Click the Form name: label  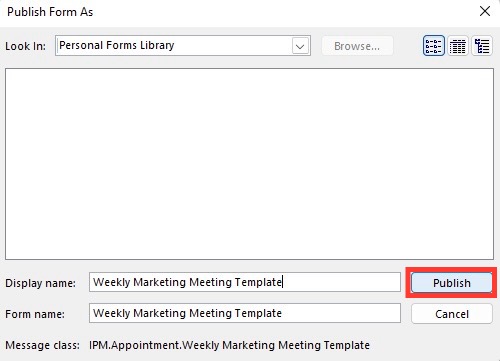[x=35, y=314]
